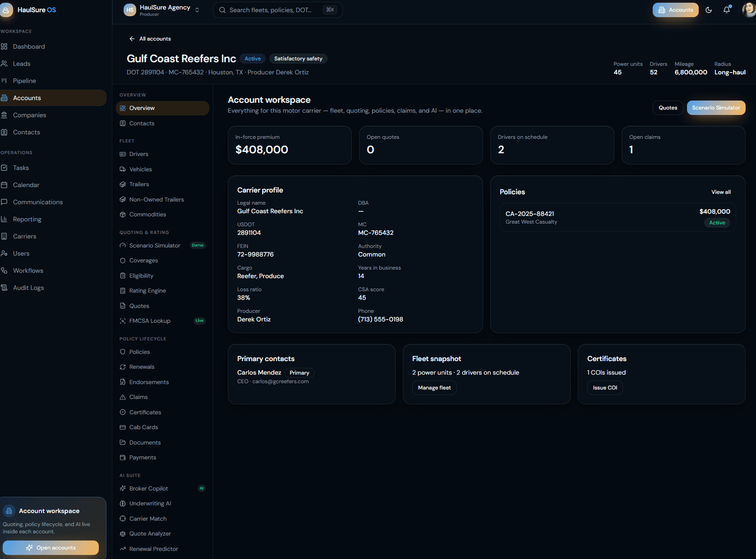Open Reporting chart icon
Image resolution: width=756 pixels, height=559 pixels.
click(4, 219)
